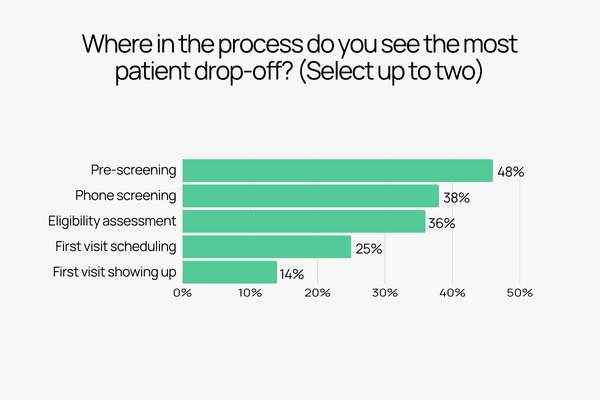The height and width of the screenshot is (400, 600).
Task: Click the chart title text
Action: (x=300, y=60)
